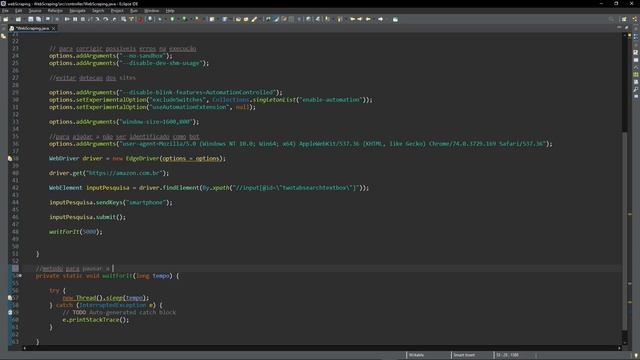
Task: Open the Quick Access search icon
Action: 611,19
